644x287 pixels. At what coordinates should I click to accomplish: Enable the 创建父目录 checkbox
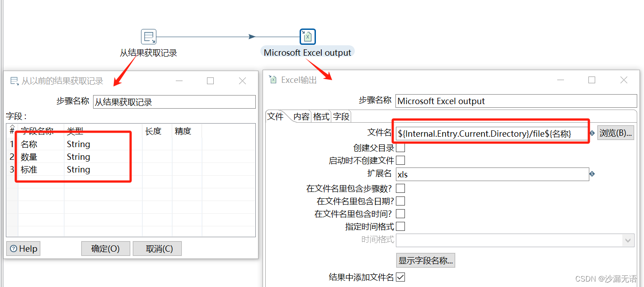[x=400, y=148]
